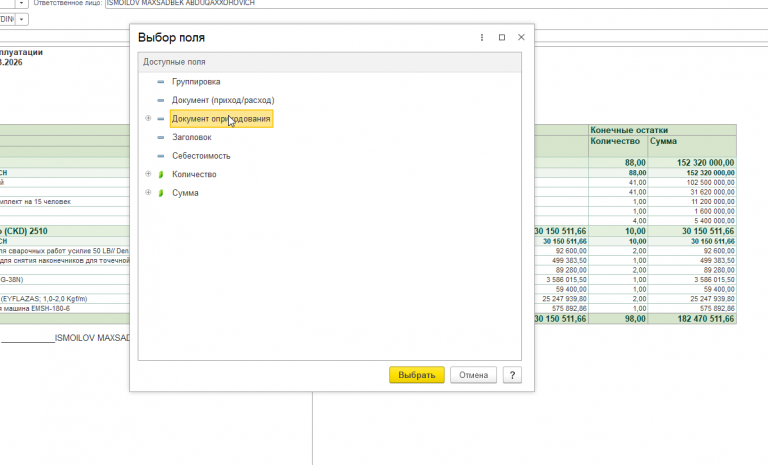Screen dimensions: 768x465
Task: Expand the Документ оприходования node
Action: coord(148,118)
